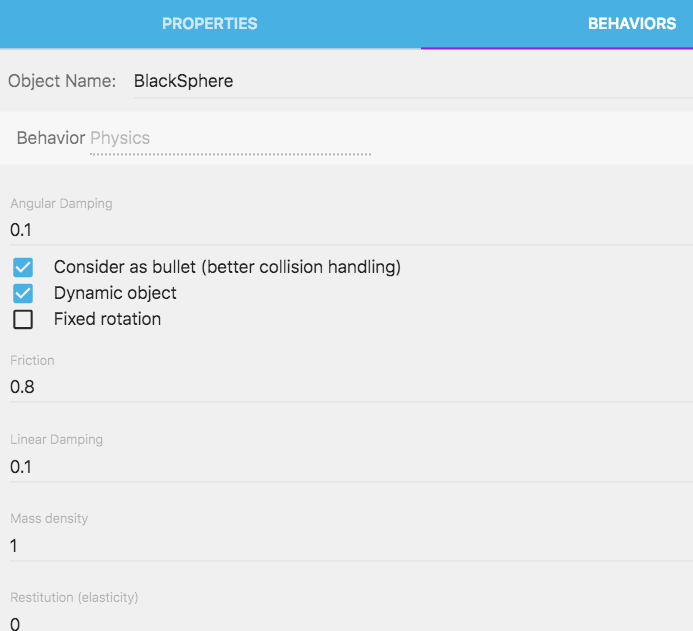This screenshot has width=693, height=631.
Task: Disable the Dynamic object checkbox
Action: [x=23, y=294]
